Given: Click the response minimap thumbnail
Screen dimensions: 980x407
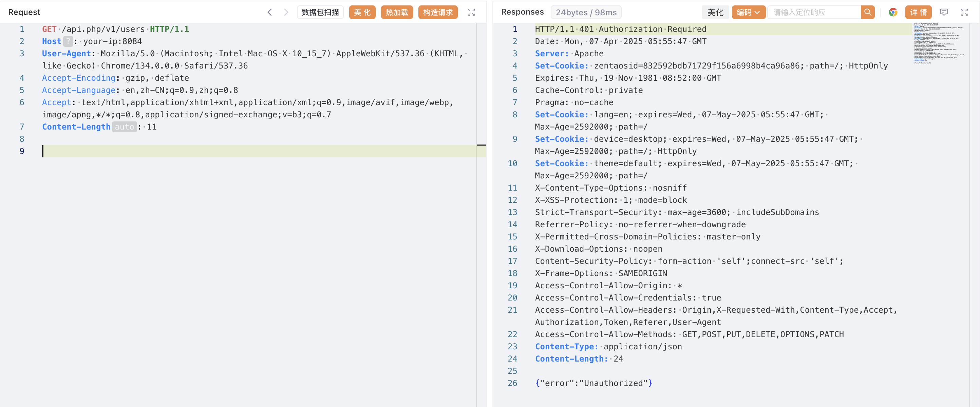Looking at the screenshot, I should (x=939, y=43).
